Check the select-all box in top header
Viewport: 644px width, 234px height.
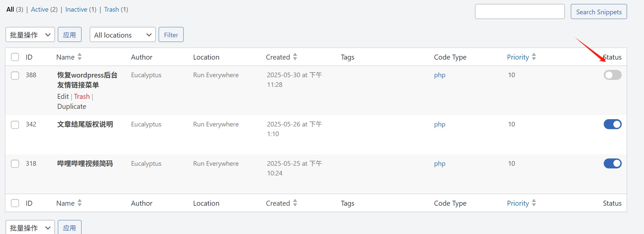tap(15, 57)
